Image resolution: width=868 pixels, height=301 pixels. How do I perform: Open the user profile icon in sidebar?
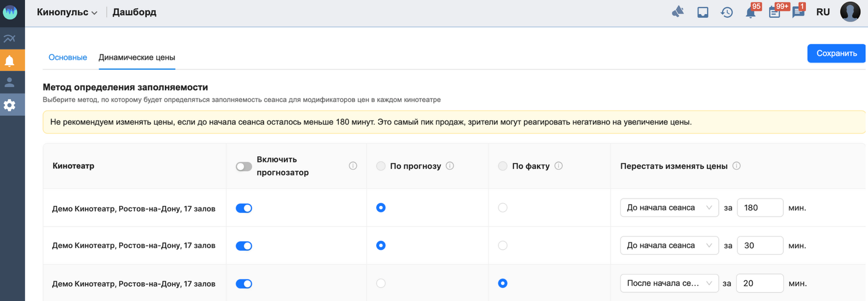tap(9, 82)
